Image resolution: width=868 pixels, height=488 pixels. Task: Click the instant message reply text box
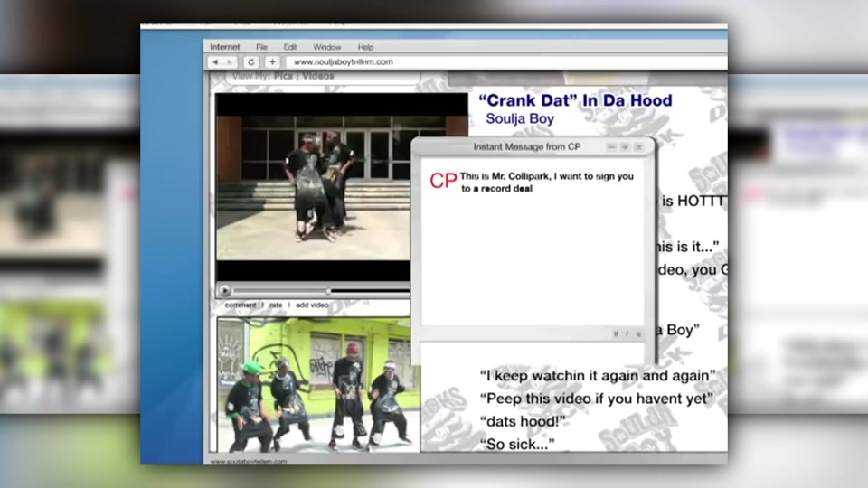[532, 352]
